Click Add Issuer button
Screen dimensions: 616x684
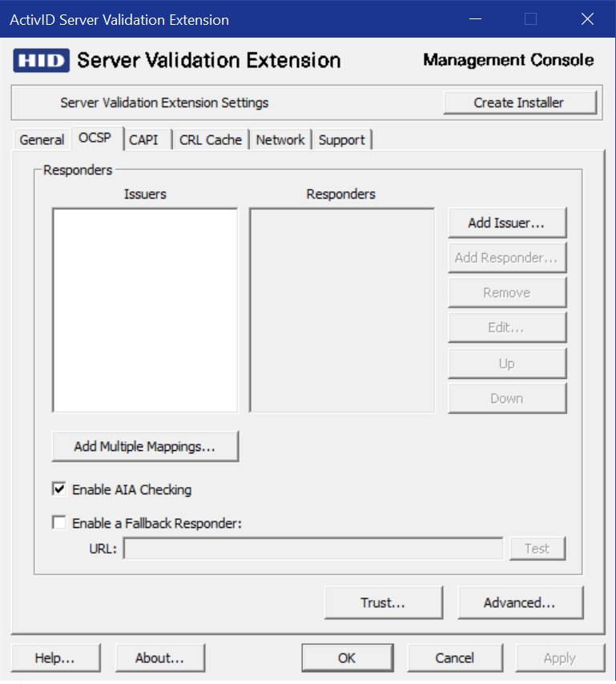coord(507,223)
